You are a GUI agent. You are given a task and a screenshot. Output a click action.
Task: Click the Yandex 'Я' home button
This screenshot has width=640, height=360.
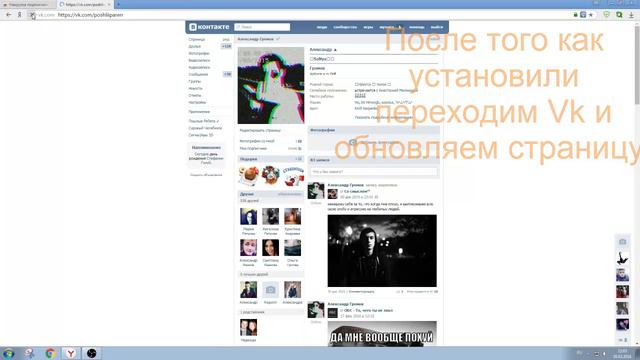point(19,15)
